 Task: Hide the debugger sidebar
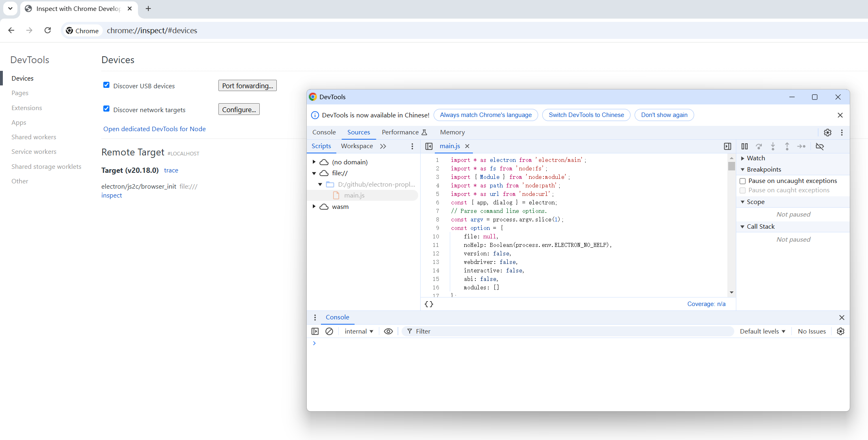tap(727, 146)
